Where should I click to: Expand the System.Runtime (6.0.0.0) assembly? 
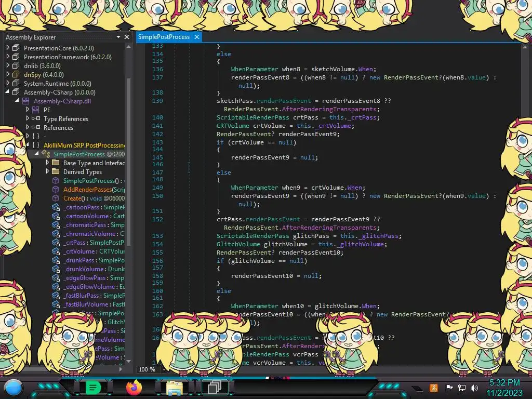pos(8,83)
